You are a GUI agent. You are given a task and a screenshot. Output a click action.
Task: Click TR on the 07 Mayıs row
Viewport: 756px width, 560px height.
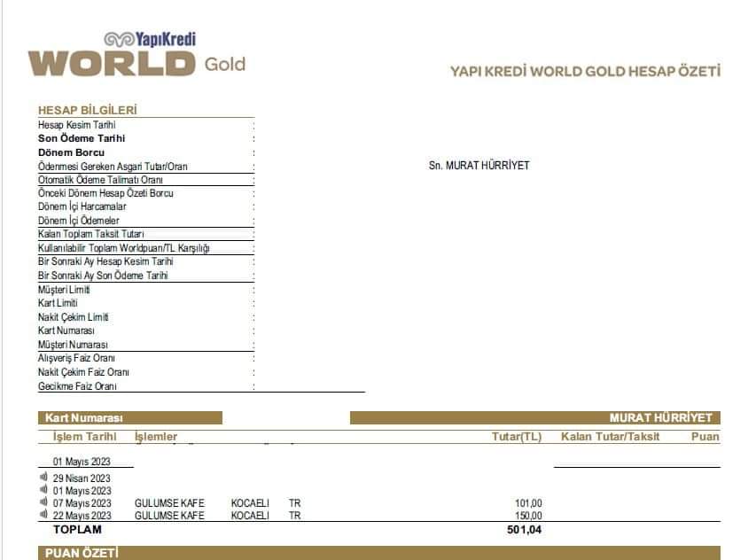point(294,503)
